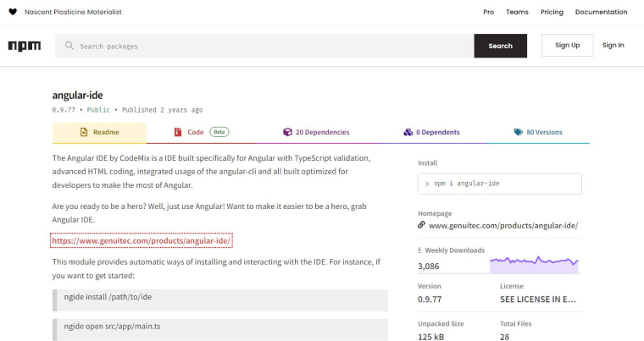Click the Sign Up button

coord(567,45)
